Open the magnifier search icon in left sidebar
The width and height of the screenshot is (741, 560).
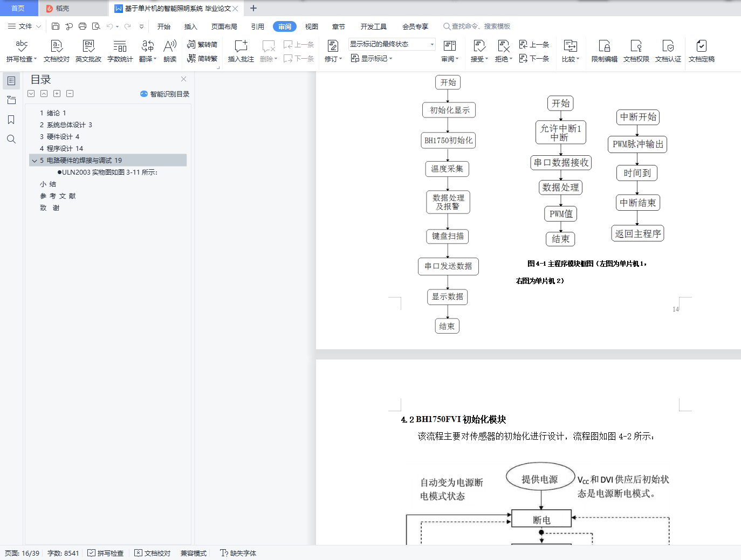coord(11,139)
